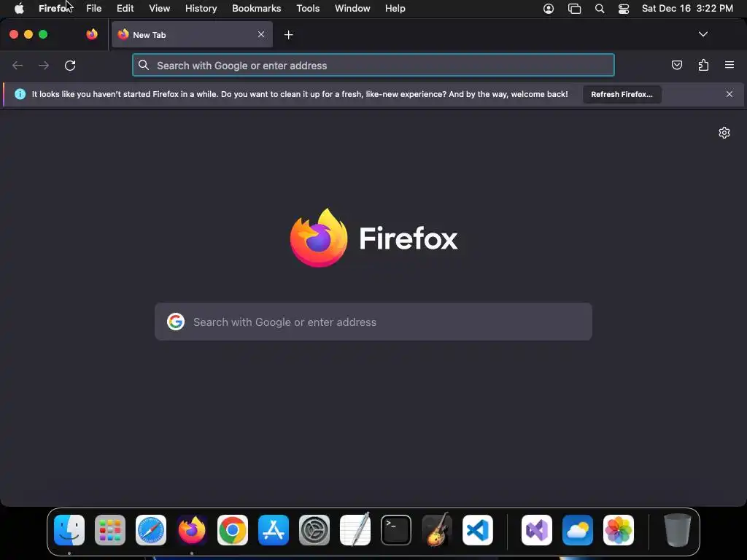Click the magnifier icon in address bar
747x560 pixels.
coord(144,65)
